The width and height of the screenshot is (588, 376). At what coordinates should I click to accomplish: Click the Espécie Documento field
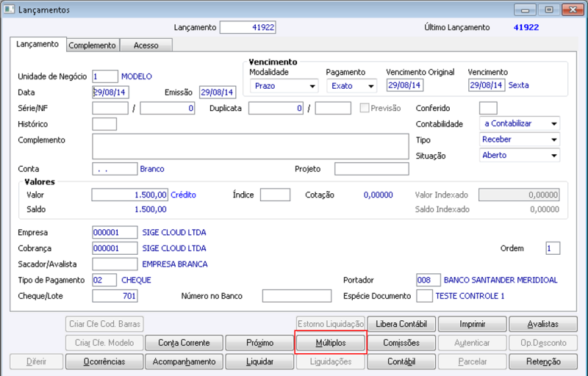[425, 296]
